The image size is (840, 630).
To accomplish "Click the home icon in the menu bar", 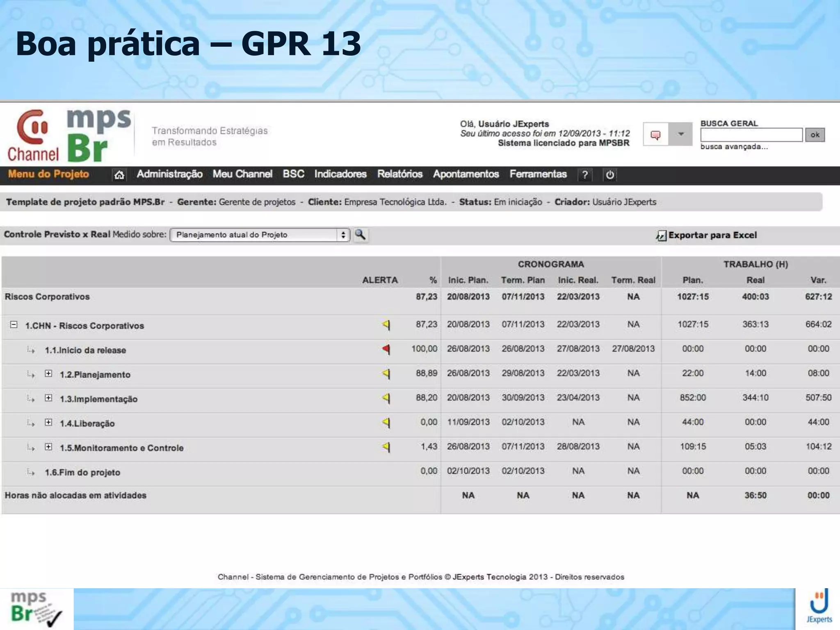I will coord(119,175).
